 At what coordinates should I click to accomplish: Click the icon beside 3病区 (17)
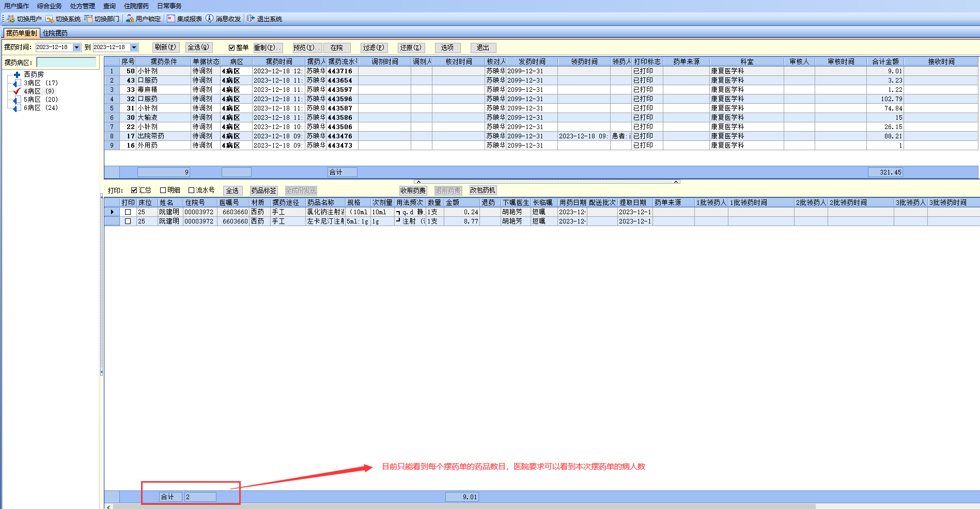tap(17, 83)
